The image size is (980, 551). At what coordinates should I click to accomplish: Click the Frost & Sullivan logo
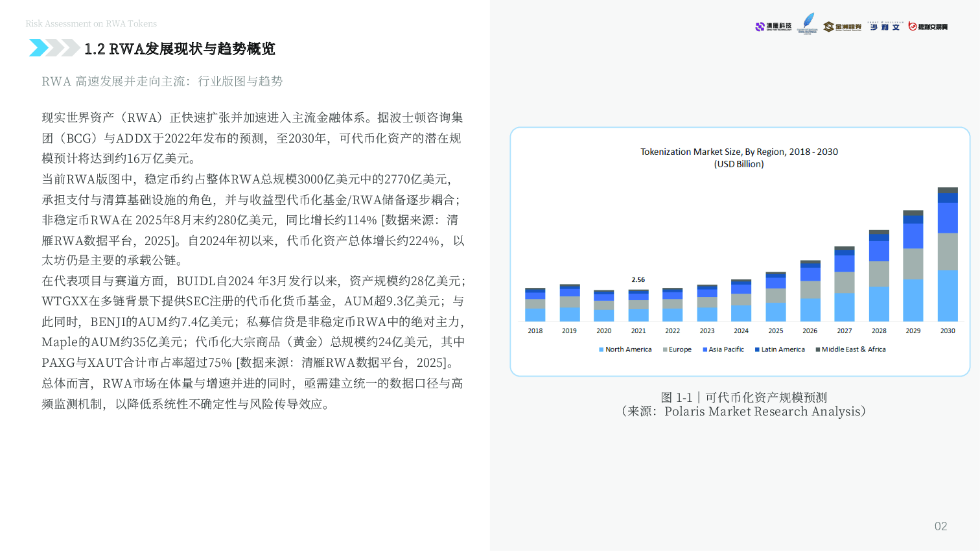coord(885,27)
